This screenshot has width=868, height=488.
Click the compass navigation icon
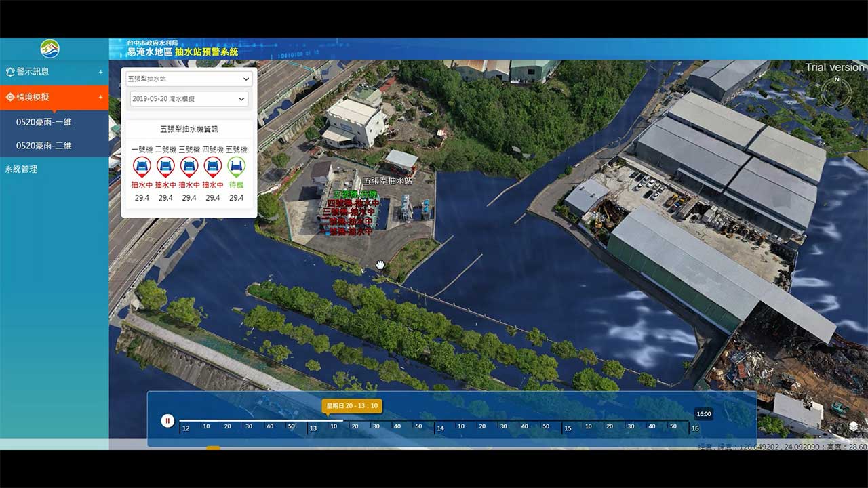click(836, 91)
